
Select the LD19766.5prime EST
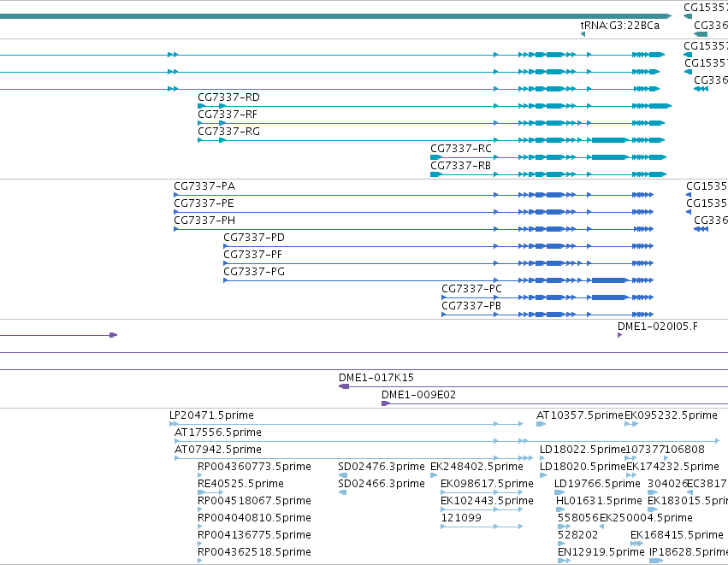coord(597,485)
